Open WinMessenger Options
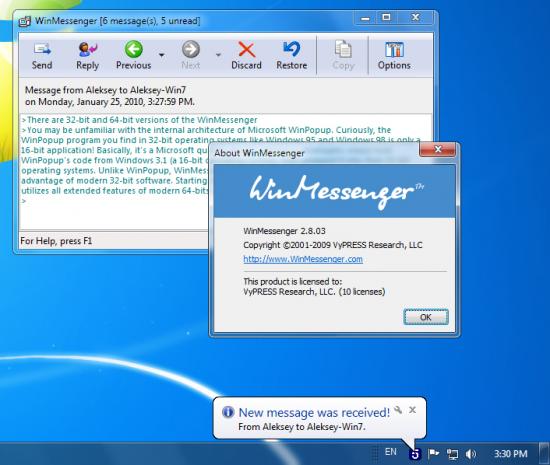550x465 pixels. pyautogui.click(x=394, y=56)
